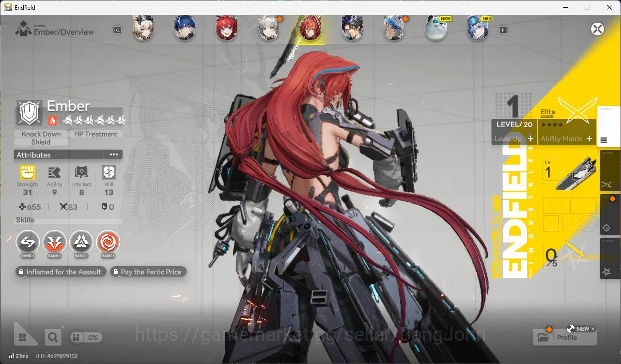Viewport: 621px width, 364px height.
Task: Open the fourth skill with red spiral icon
Action: pos(108,242)
